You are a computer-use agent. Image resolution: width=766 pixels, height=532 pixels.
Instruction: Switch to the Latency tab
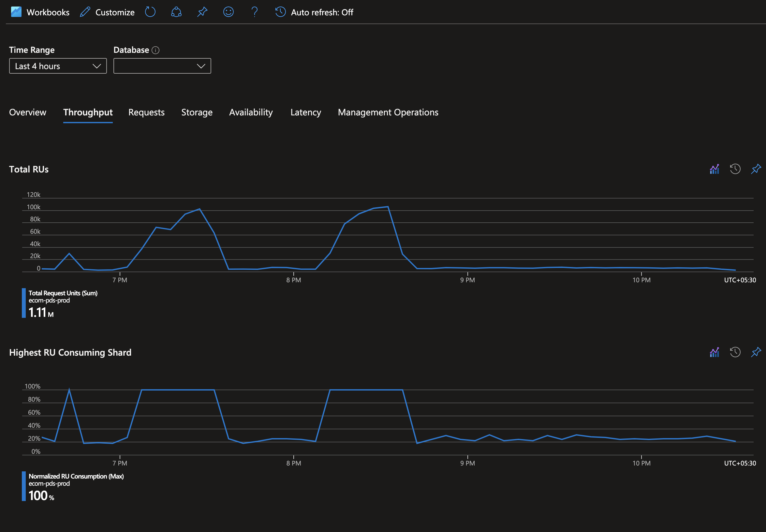pos(305,112)
